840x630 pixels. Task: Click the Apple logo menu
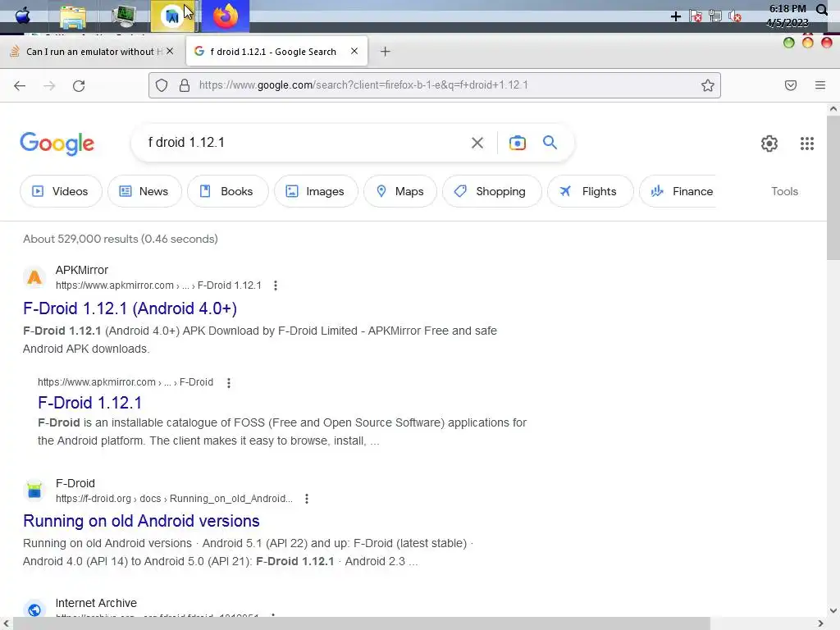click(22, 16)
